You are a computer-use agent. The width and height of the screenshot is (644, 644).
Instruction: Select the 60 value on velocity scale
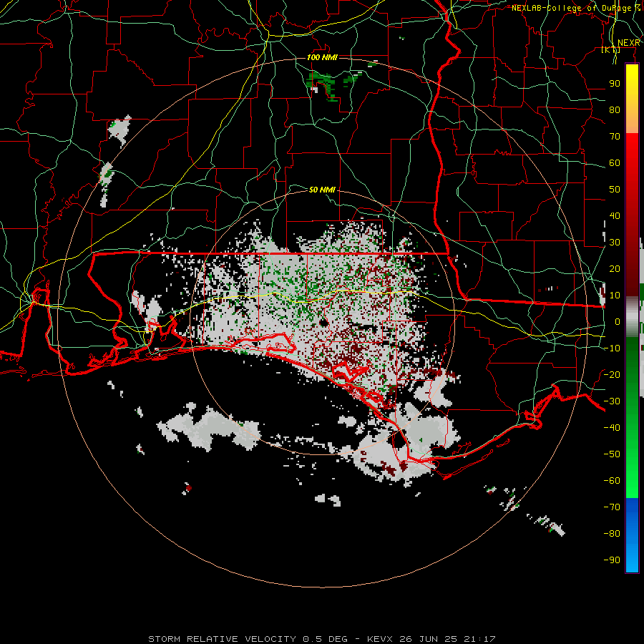tap(615, 163)
